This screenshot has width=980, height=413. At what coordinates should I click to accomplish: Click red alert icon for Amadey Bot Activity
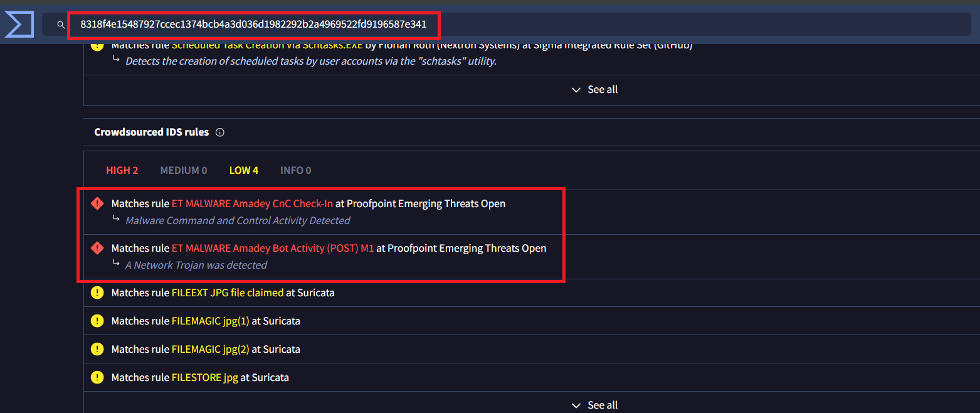(97, 248)
